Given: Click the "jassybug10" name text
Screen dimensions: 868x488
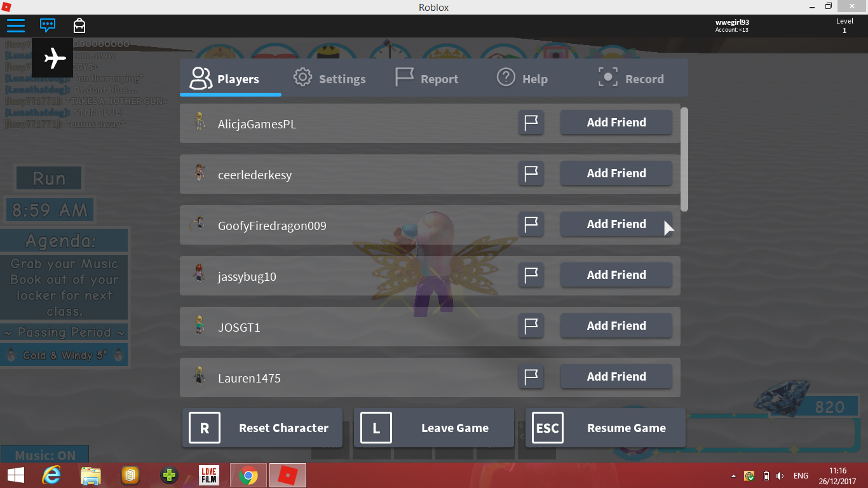Looking at the screenshot, I should tap(247, 276).
